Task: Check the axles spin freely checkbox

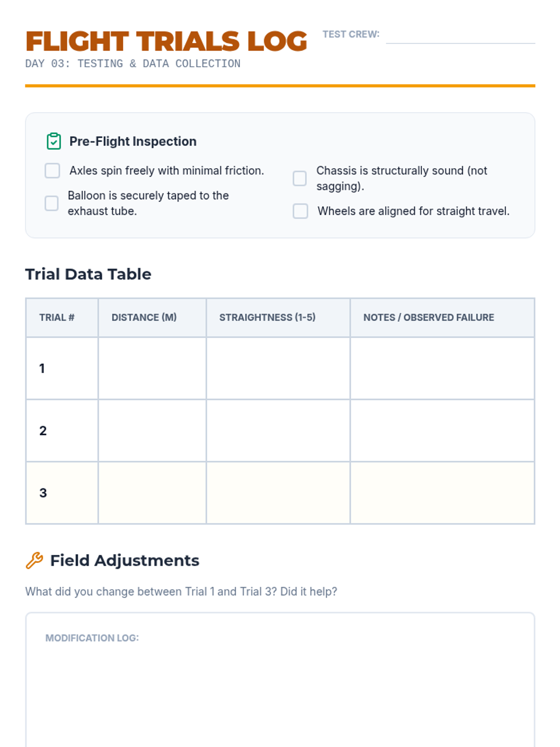Action: pos(52,171)
